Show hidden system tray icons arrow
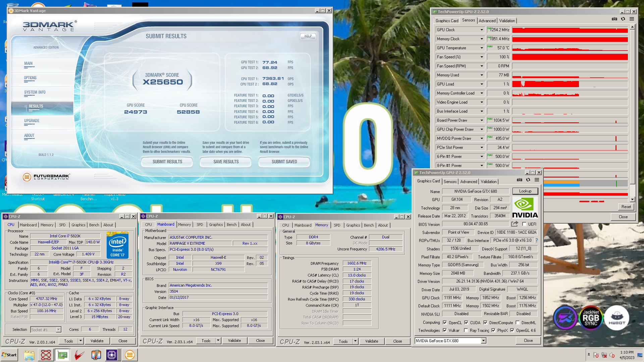 click(589, 354)
